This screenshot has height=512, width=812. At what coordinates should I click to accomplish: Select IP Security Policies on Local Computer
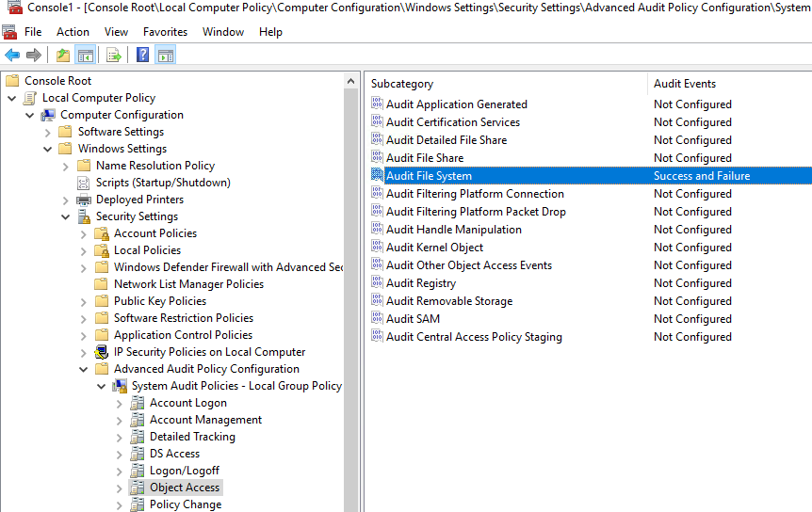coord(209,352)
